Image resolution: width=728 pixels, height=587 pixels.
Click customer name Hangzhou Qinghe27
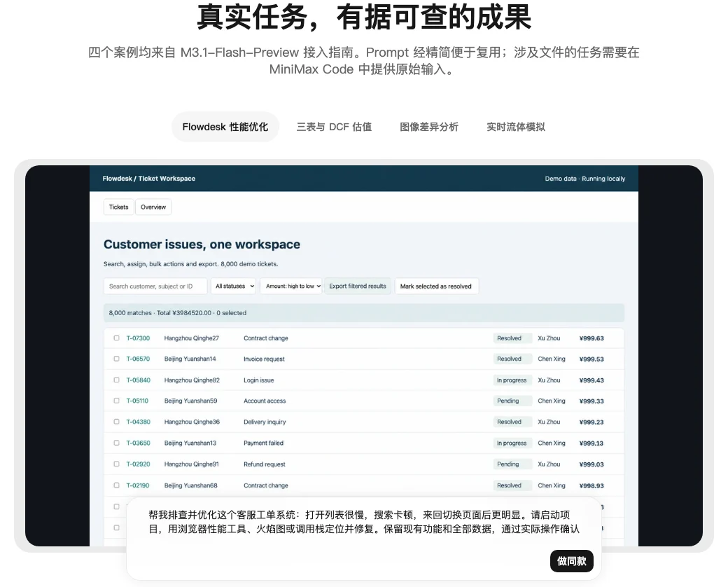pos(191,338)
